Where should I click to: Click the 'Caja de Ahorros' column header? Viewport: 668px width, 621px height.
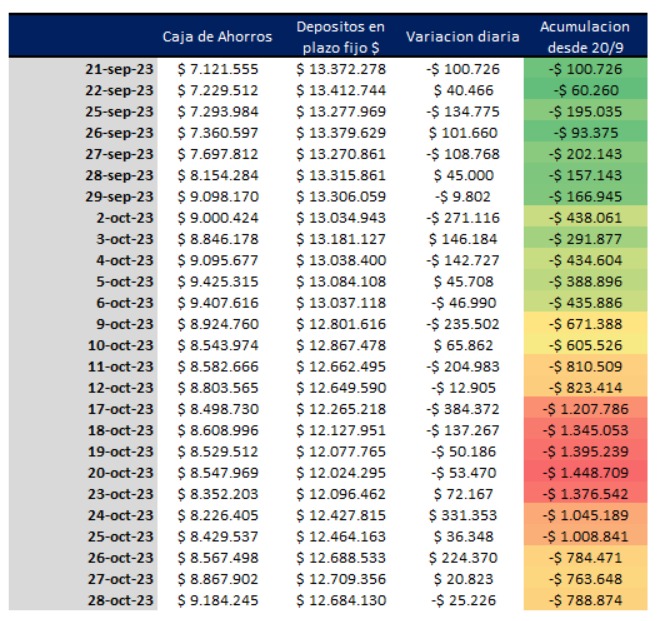217,37
